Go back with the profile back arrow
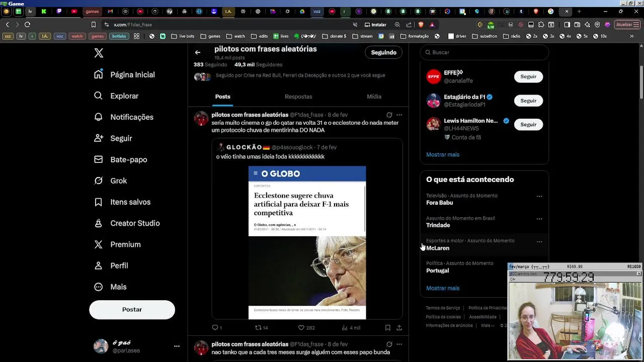 click(198, 52)
